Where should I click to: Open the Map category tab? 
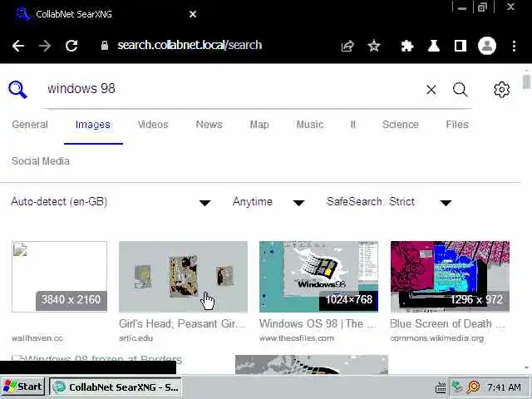(x=259, y=125)
